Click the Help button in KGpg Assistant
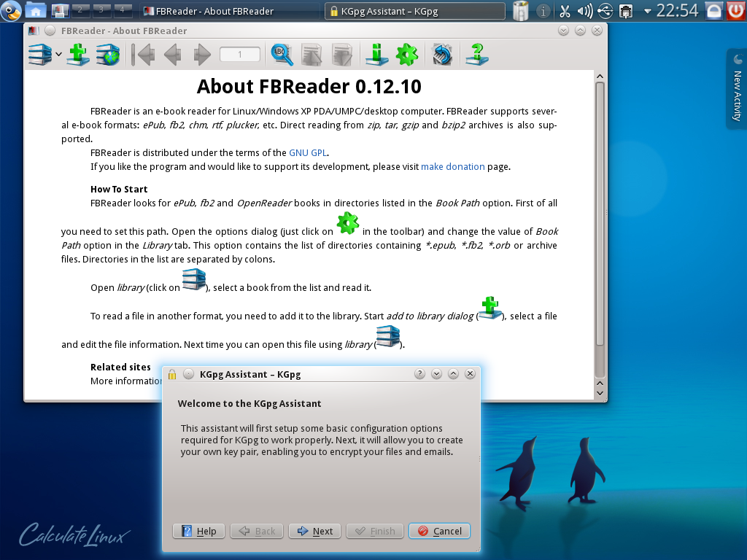 198,531
